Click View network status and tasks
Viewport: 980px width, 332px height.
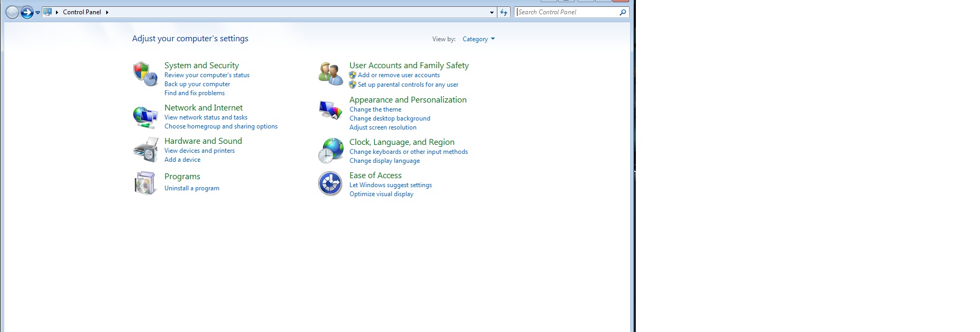tap(206, 117)
